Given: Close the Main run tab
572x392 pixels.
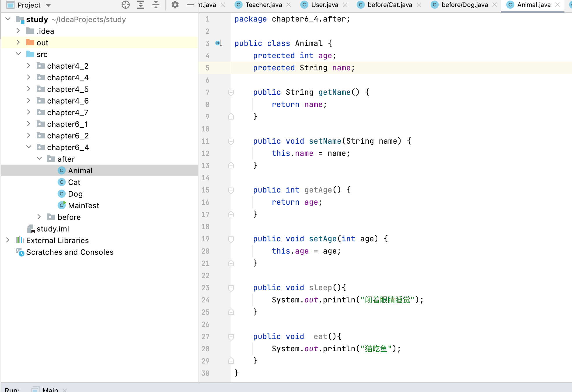Looking at the screenshot, I should click(x=65, y=390).
